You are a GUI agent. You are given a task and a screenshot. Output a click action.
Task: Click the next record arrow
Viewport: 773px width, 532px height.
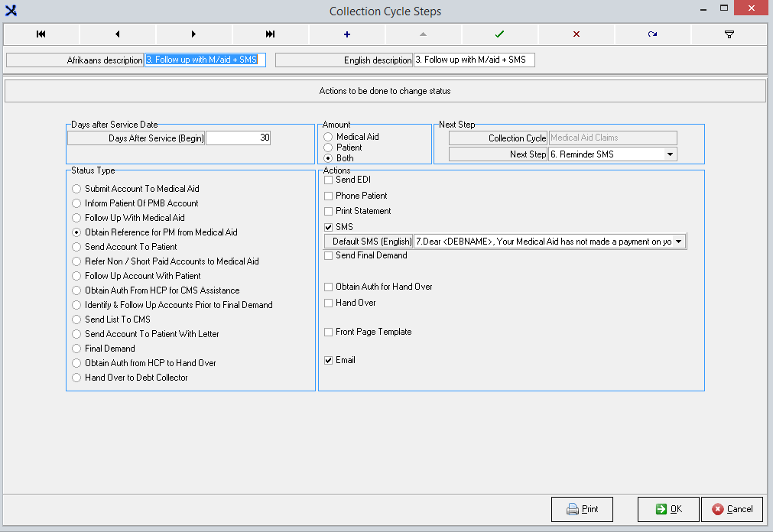point(194,34)
